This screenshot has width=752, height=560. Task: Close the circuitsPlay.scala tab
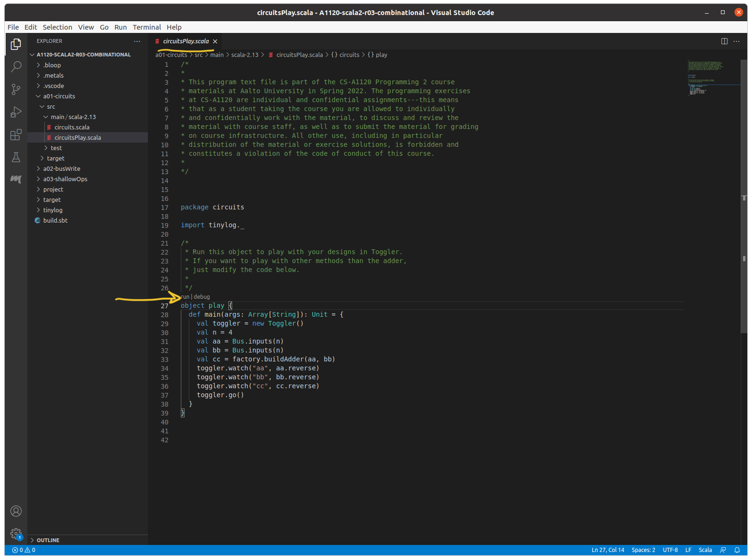(x=215, y=41)
